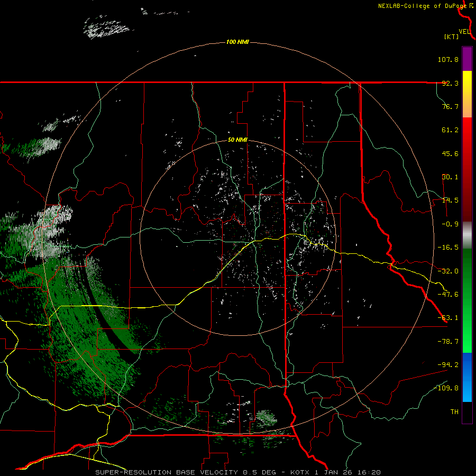The width and height of the screenshot is (476, 476).
Task: Click the TH legend label
Action: pos(454,412)
